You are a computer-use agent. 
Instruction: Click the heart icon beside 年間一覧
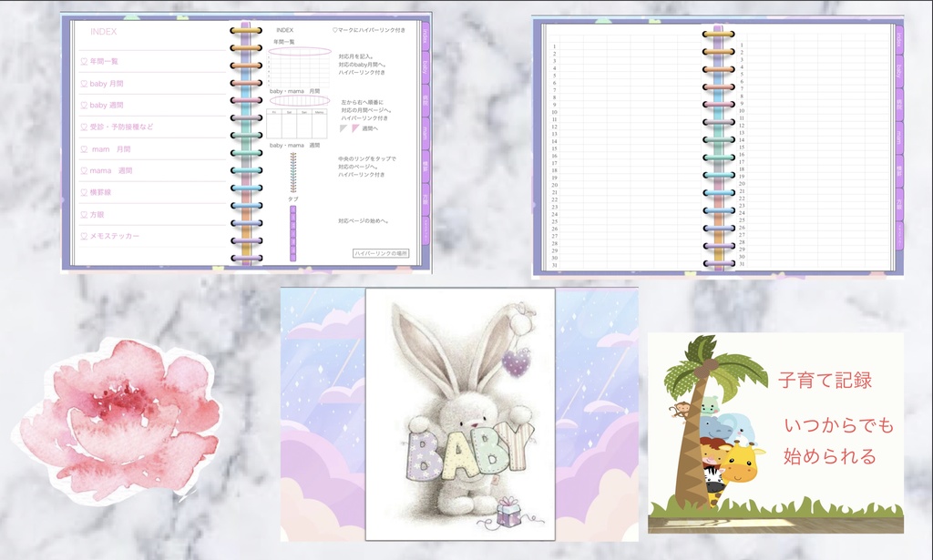pyautogui.click(x=84, y=61)
